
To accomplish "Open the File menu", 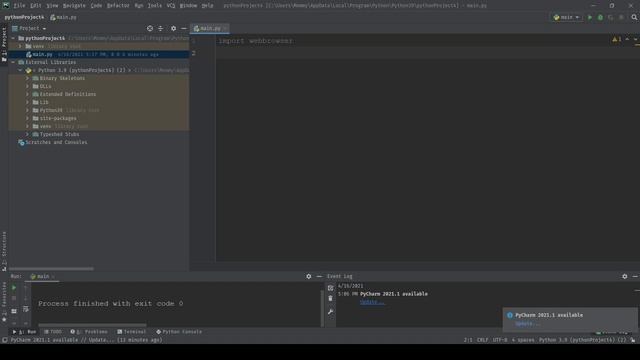I will point(19,6).
